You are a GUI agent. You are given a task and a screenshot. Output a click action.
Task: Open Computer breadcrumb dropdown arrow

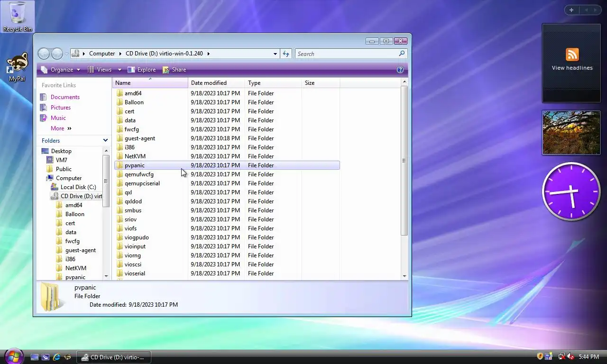(x=120, y=54)
